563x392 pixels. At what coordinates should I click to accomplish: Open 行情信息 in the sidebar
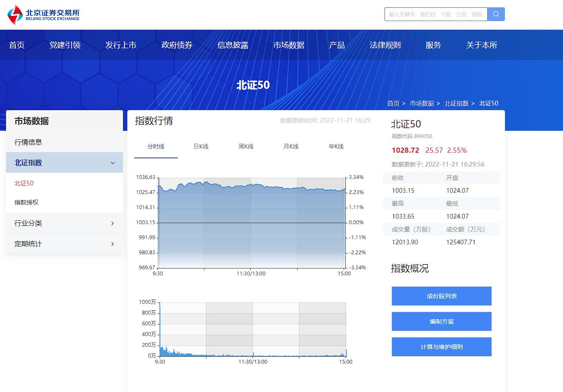[28, 142]
